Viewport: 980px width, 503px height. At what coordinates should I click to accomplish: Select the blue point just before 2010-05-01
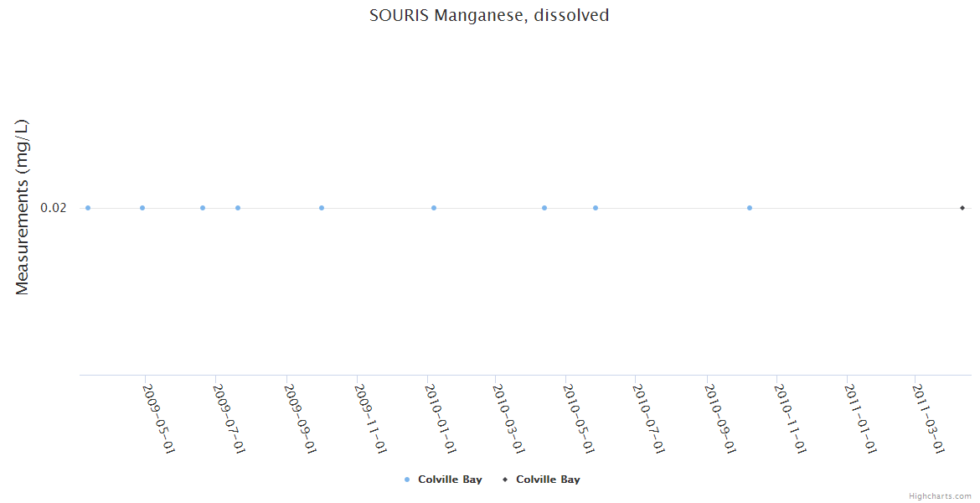coord(544,208)
